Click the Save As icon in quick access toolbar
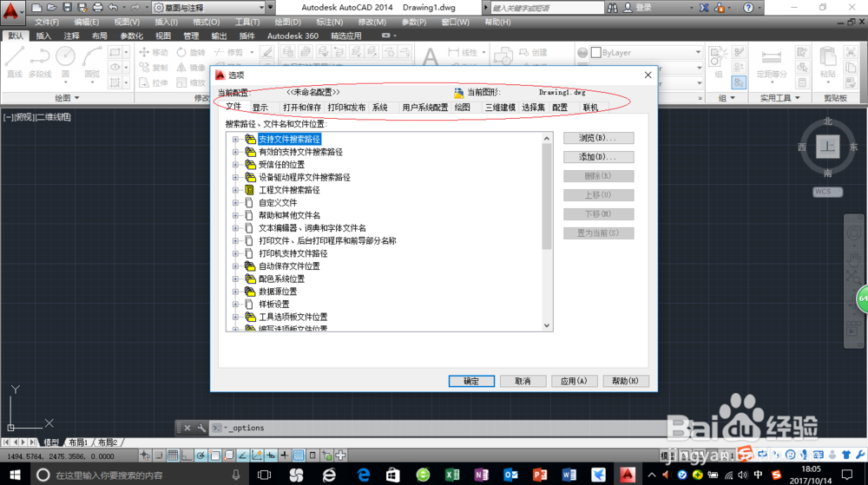Viewport: 868px width, 485px height. click(x=82, y=8)
